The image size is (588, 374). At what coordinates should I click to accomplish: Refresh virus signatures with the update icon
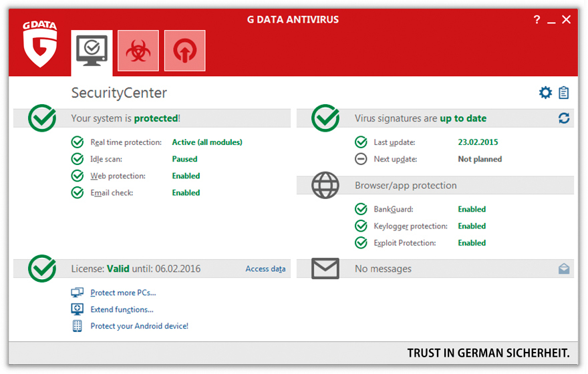pyautogui.click(x=564, y=118)
